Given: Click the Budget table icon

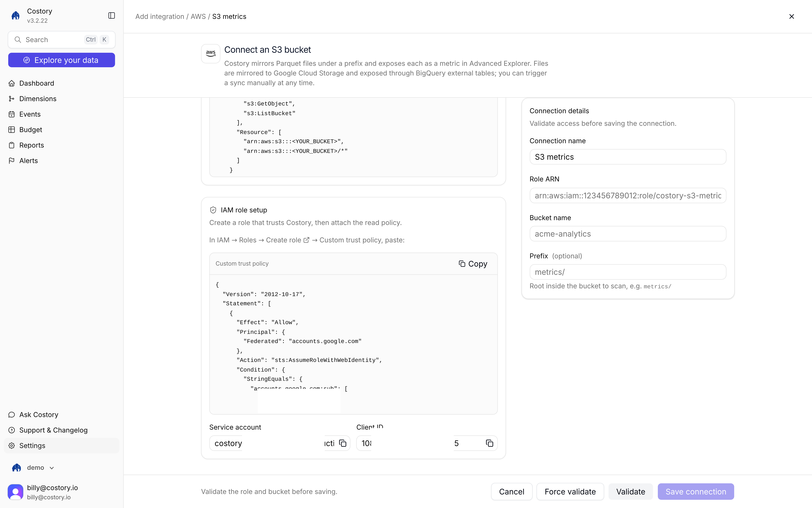Looking at the screenshot, I should tap(12, 130).
